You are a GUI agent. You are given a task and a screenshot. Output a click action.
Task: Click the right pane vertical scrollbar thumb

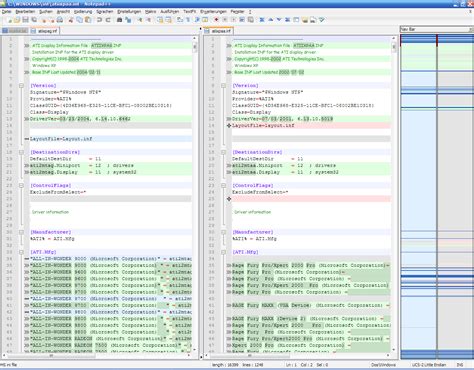click(394, 47)
